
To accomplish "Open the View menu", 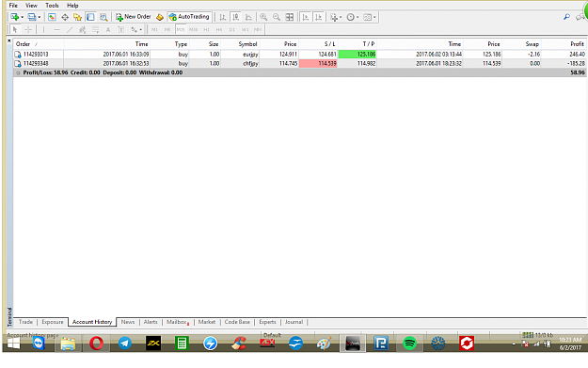I will 31,6.
